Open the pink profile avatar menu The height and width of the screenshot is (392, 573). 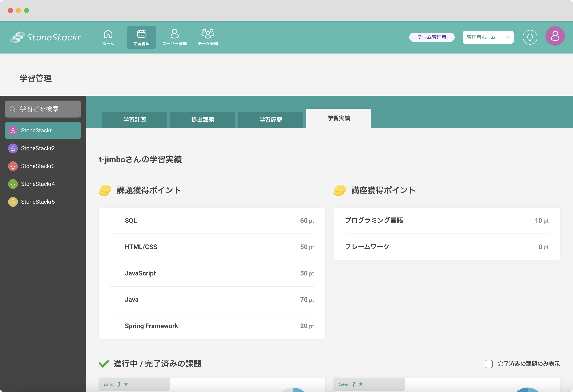(555, 36)
